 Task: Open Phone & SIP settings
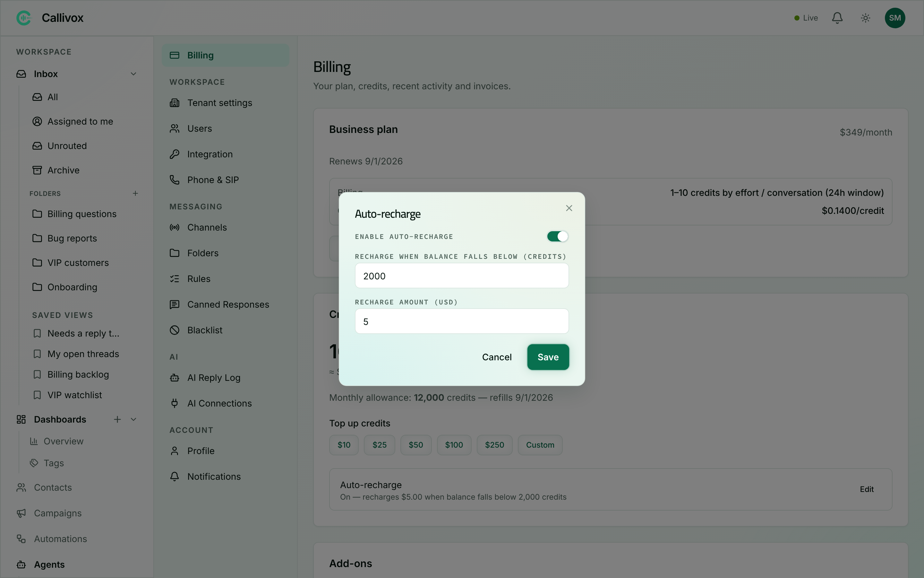[225, 180]
